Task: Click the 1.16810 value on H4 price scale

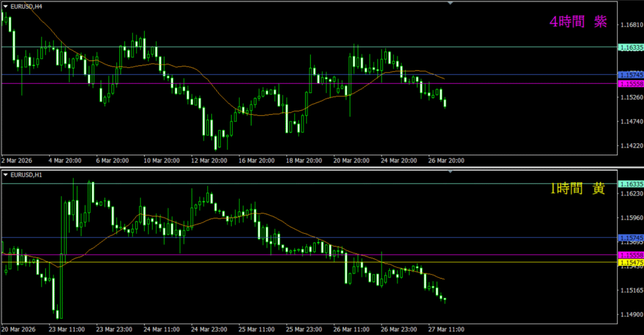Action: click(630, 25)
